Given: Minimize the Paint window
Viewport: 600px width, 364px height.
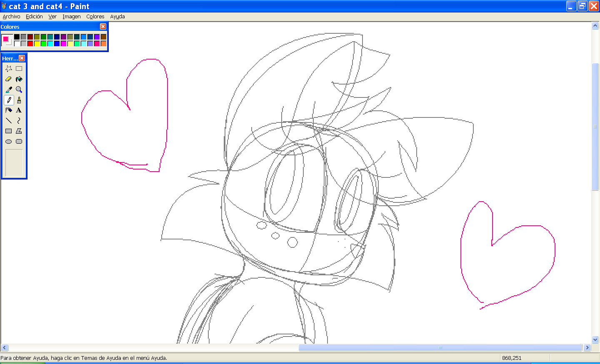Looking at the screenshot, I should [571, 6].
